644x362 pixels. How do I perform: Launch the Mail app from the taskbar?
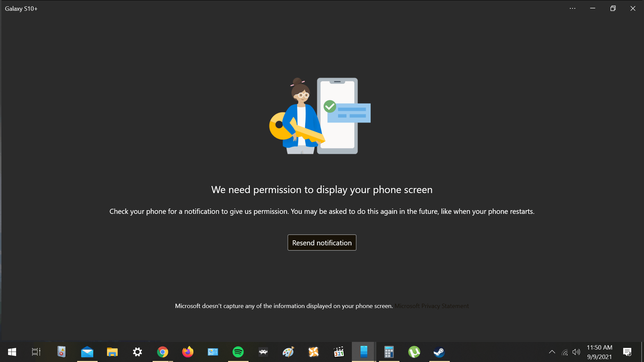87,352
